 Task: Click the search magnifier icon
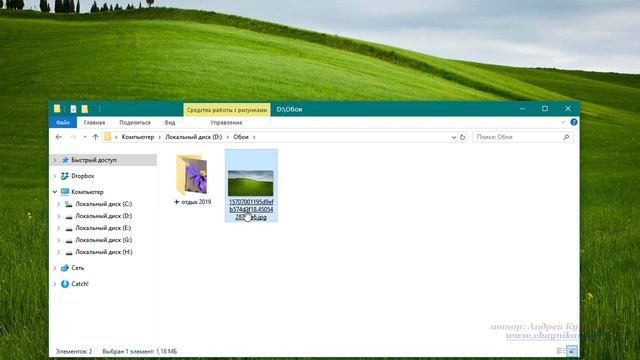[566, 137]
